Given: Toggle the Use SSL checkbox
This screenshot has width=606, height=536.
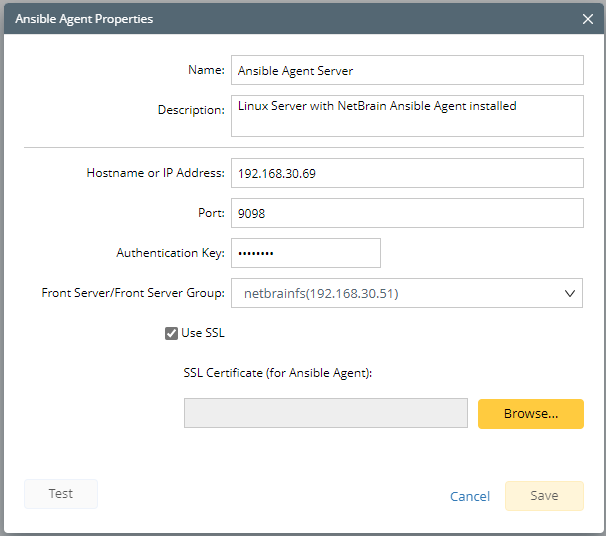Looking at the screenshot, I should click(x=172, y=333).
